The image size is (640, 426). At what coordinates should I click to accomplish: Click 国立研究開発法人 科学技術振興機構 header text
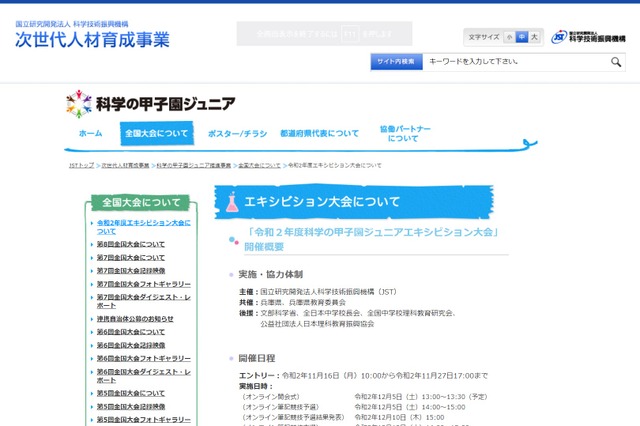(x=72, y=24)
